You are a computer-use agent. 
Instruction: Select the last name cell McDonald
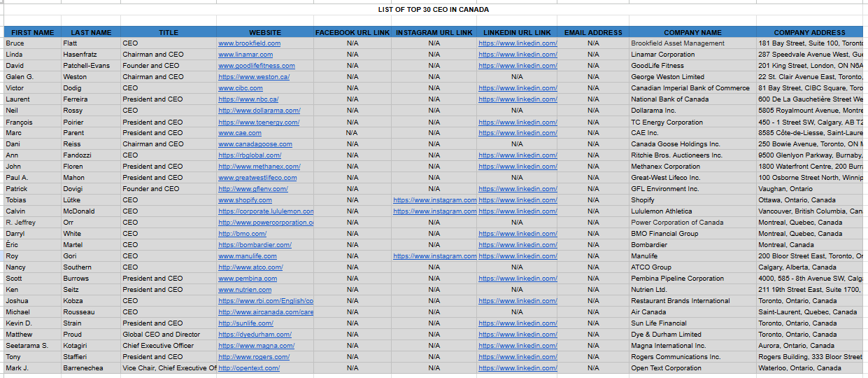[91, 211]
